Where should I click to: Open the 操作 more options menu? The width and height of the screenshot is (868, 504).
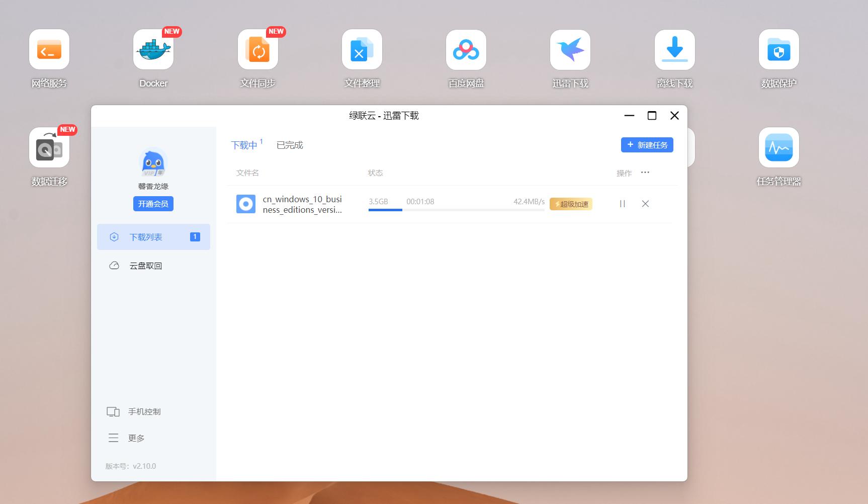(x=645, y=173)
